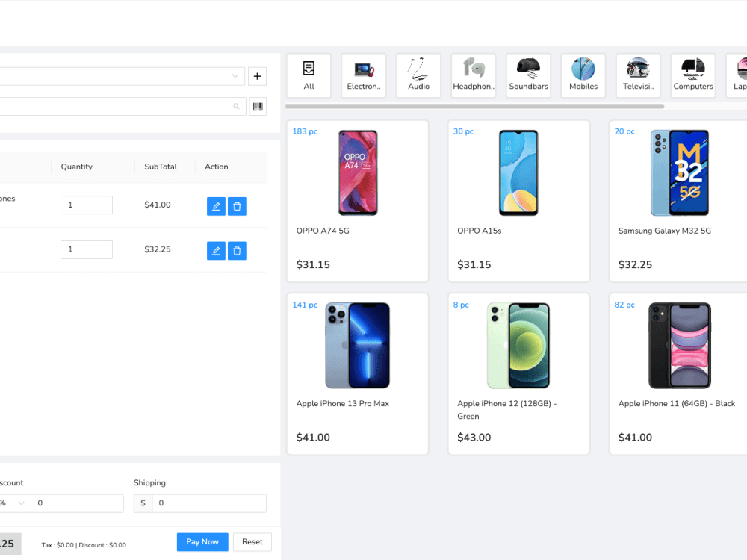Screen dimensions: 747x560
Task: Click the '82 pc' stock label
Action: 624,305
